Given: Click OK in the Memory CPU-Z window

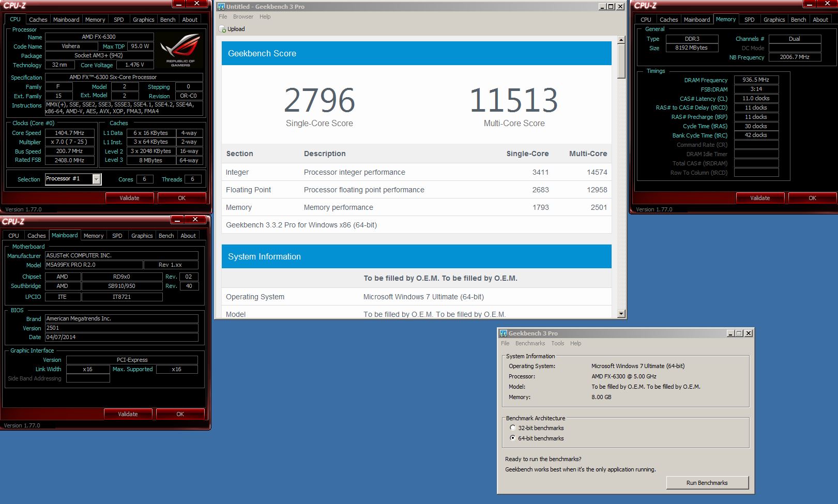Looking at the screenshot, I should (x=812, y=198).
